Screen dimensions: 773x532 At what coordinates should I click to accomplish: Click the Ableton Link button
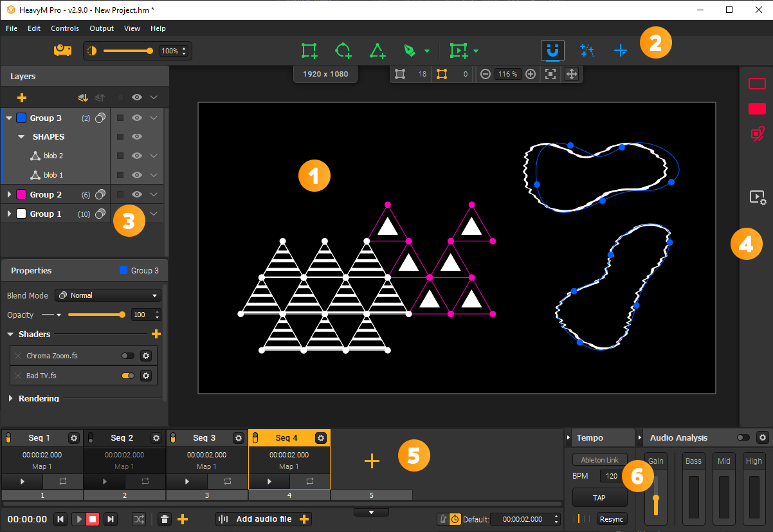(x=600, y=460)
